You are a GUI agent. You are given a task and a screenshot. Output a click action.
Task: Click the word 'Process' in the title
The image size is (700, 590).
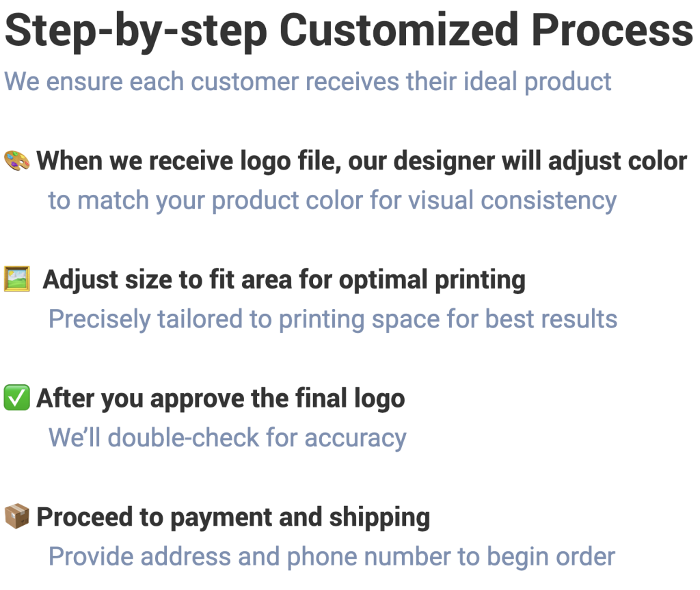tap(612, 30)
